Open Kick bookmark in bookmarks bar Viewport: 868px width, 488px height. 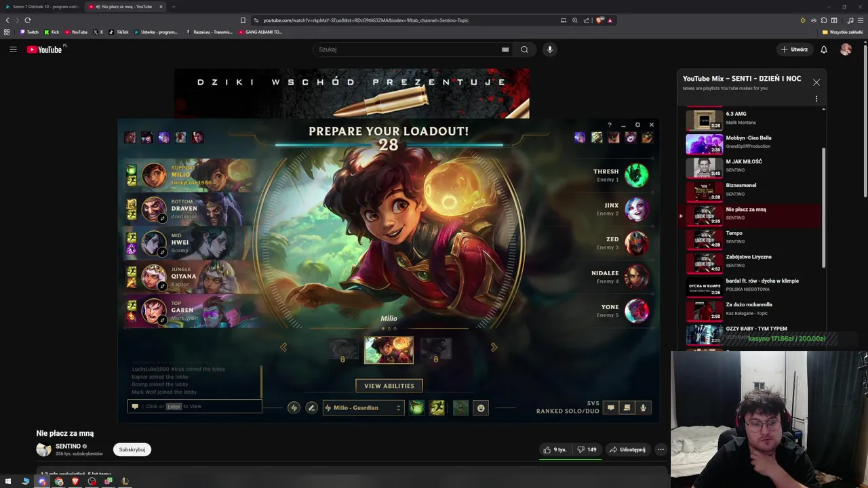click(x=52, y=32)
